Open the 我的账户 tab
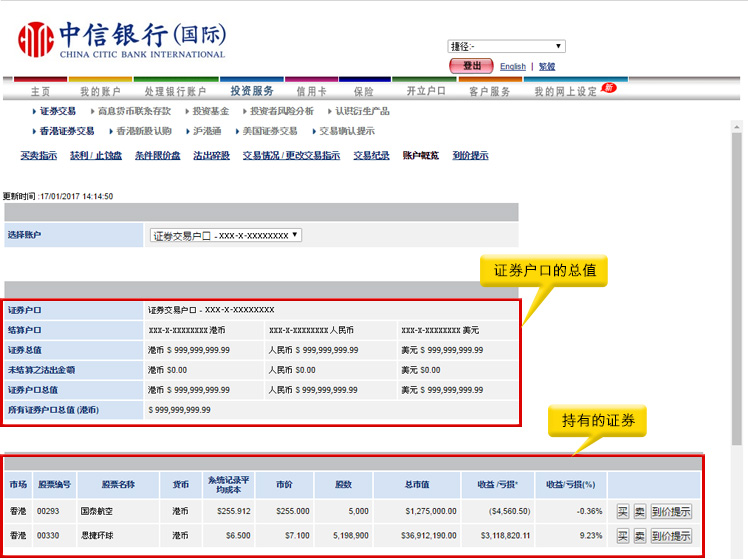Image resolution: width=748 pixels, height=559 pixels. (100, 91)
